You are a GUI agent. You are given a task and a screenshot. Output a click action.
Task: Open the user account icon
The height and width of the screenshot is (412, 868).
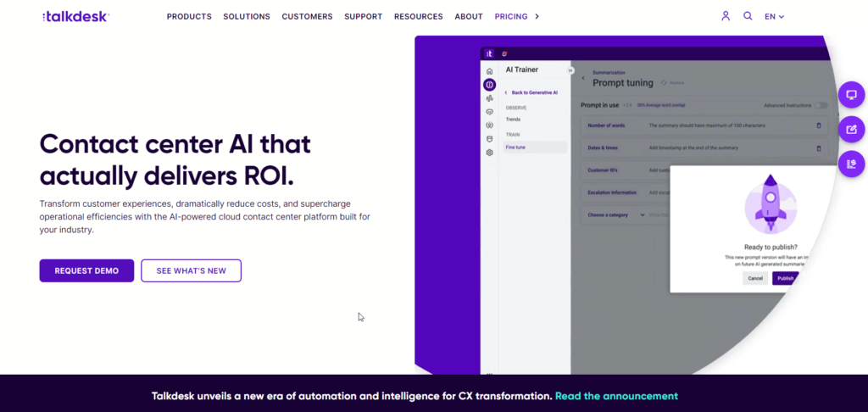[x=726, y=16]
